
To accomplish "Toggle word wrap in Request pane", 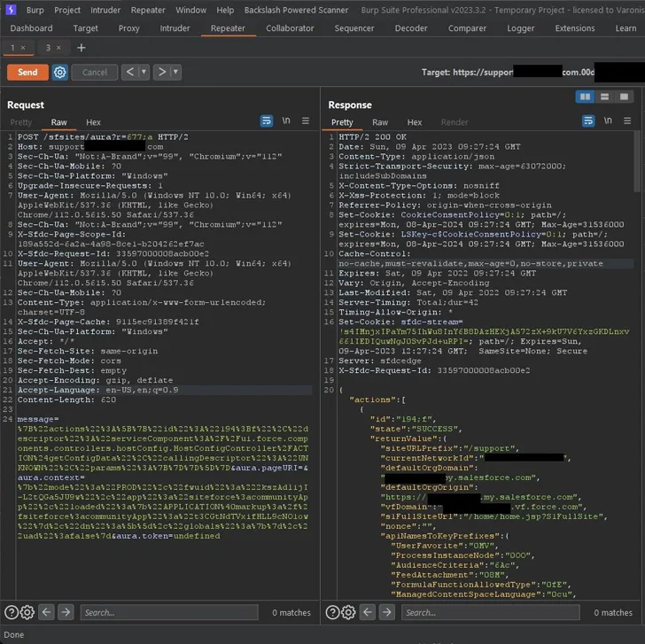I will 267,120.
